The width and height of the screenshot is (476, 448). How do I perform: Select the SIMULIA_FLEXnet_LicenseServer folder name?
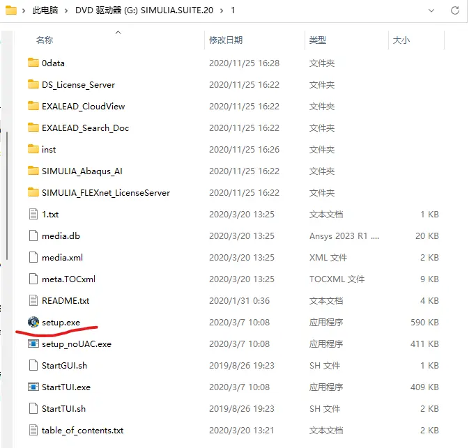tap(106, 193)
